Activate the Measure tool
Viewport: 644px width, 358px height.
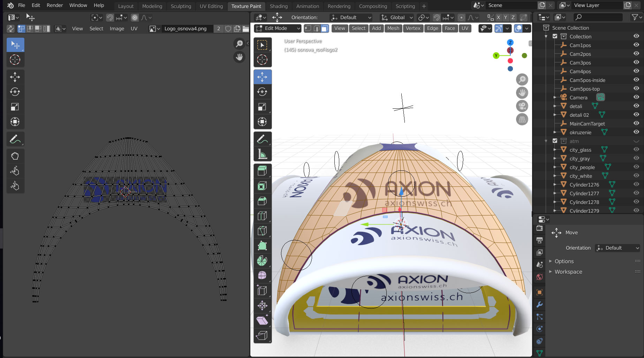262,154
